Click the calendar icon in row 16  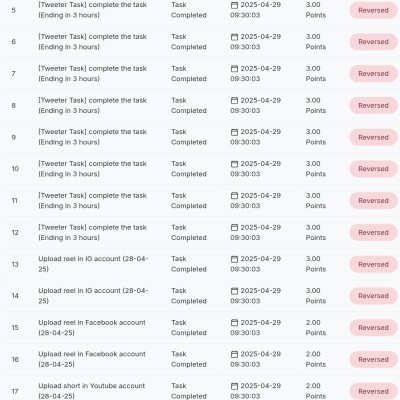[234, 354]
